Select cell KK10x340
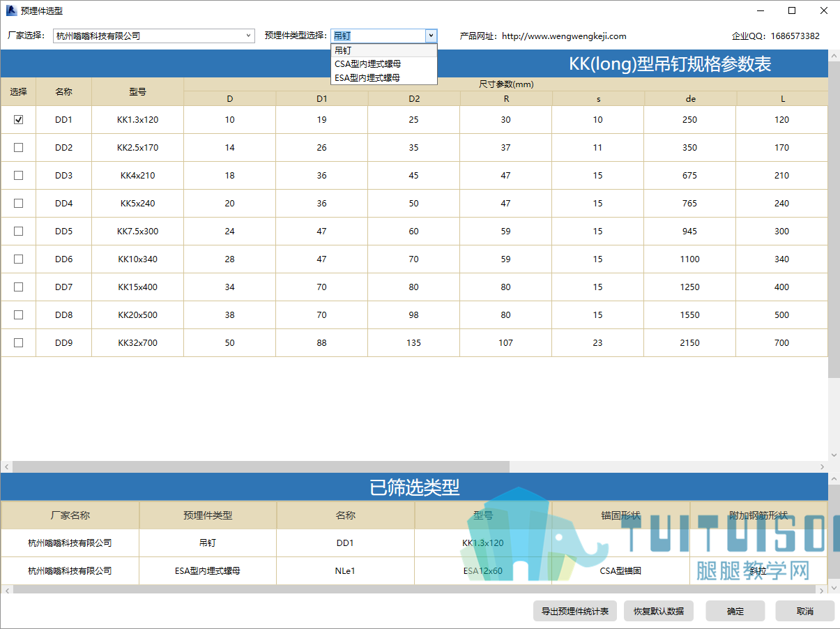The image size is (840, 629). click(137, 259)
